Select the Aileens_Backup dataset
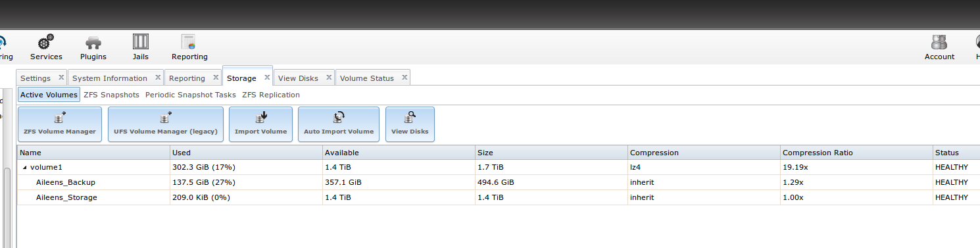Image resolution: width=980 pixels, height=248 pixels. pos(66,182)
